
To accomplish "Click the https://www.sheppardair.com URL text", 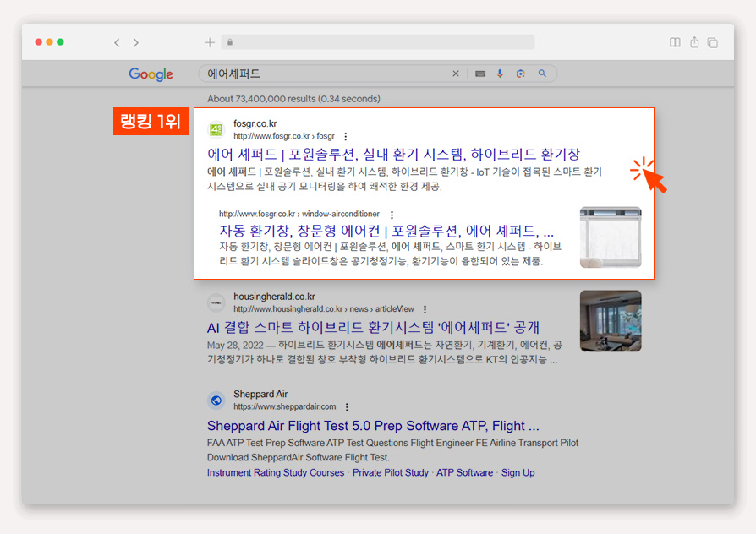I will point(285,406).
